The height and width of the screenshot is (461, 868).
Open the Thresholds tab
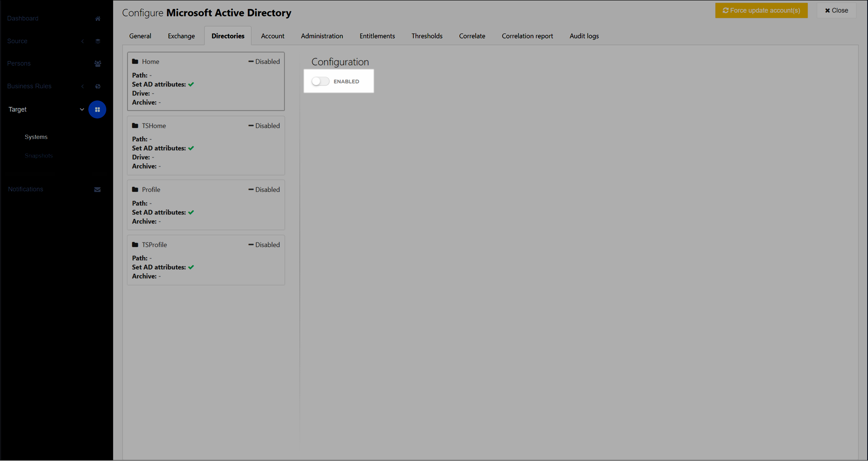pos(427,36)
